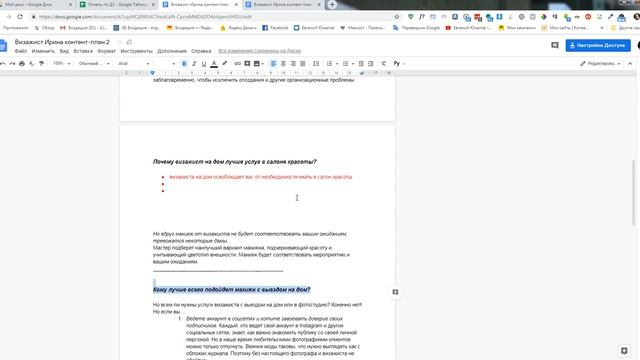The height and width of the screenshot is (360, 640).
Task: Open the Инструменты menu
Action: [136, 51]
